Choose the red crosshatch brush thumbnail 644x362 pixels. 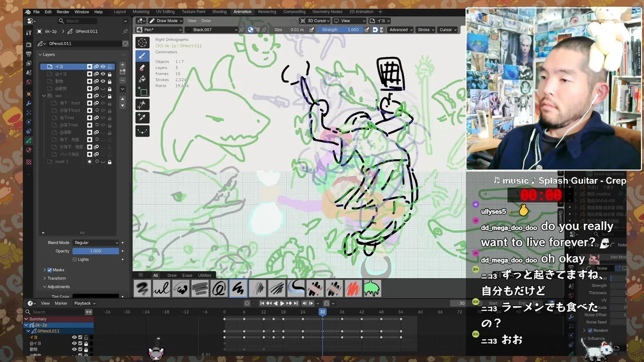pyautogui.click(x=353, y=289)
